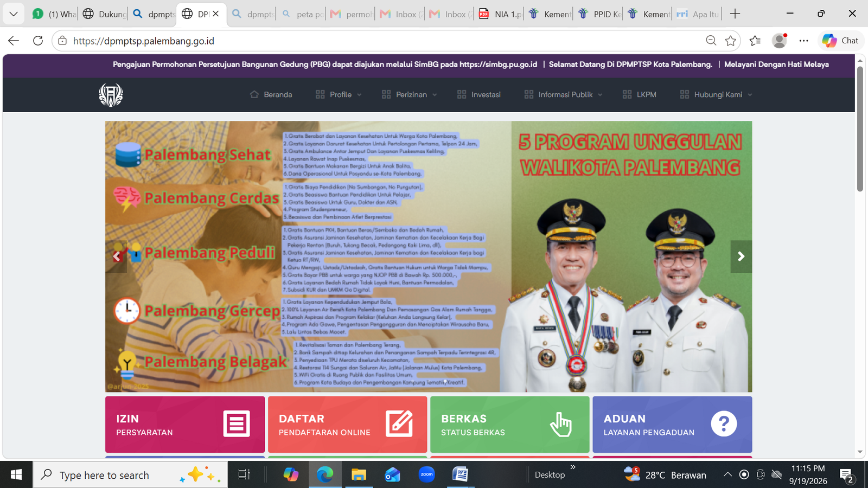Open the BERKAS Status Berkas tile

(x=510, y=425)
